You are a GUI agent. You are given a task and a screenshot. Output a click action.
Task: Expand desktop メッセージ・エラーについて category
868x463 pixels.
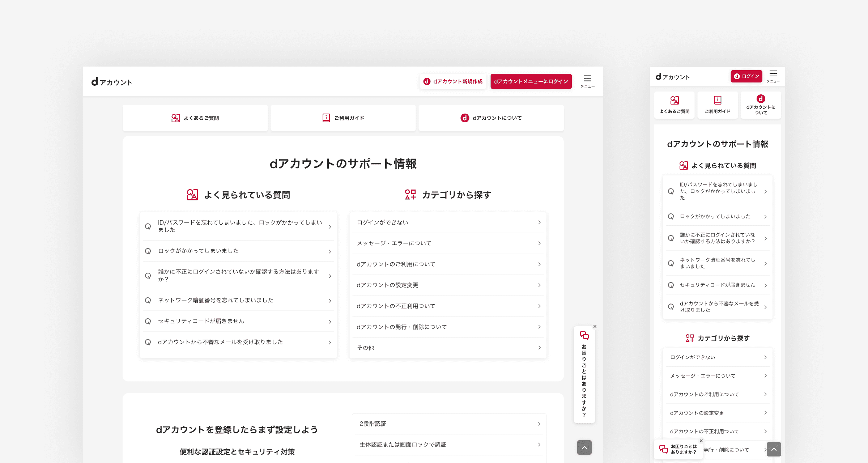point(448,243)
